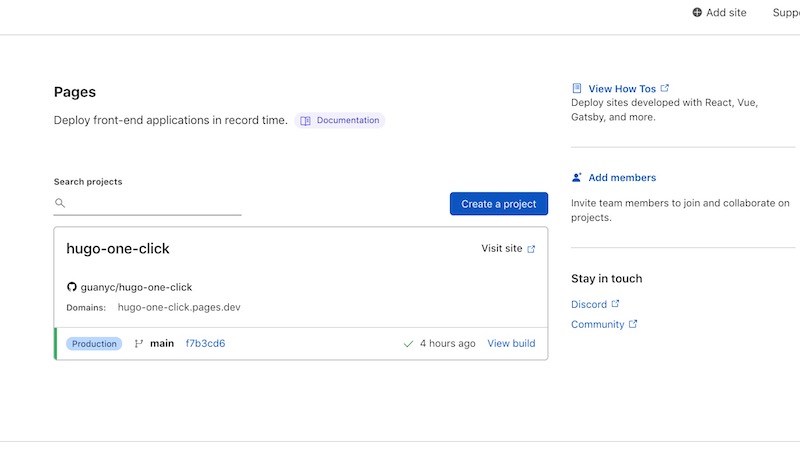The height and width of the screenshot is (451, 800).
Task: Open the Support menu at top right
Action: 786,12
